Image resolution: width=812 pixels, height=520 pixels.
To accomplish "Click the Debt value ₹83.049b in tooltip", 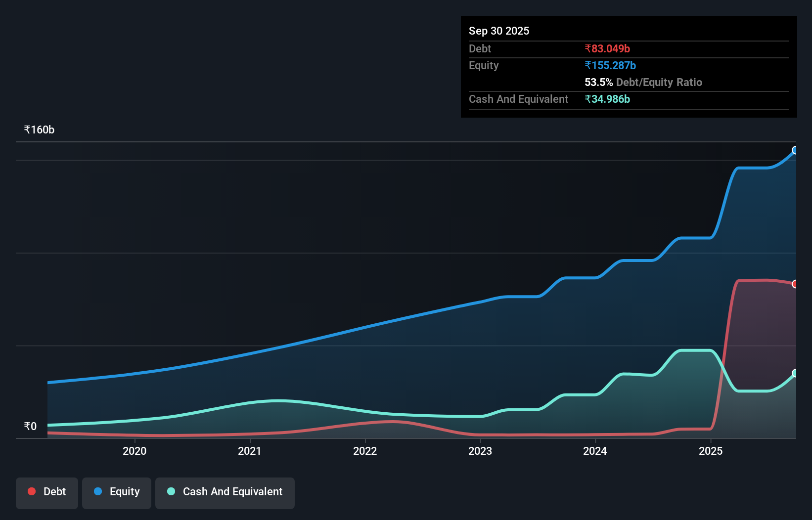I will [x=607, y=48].
